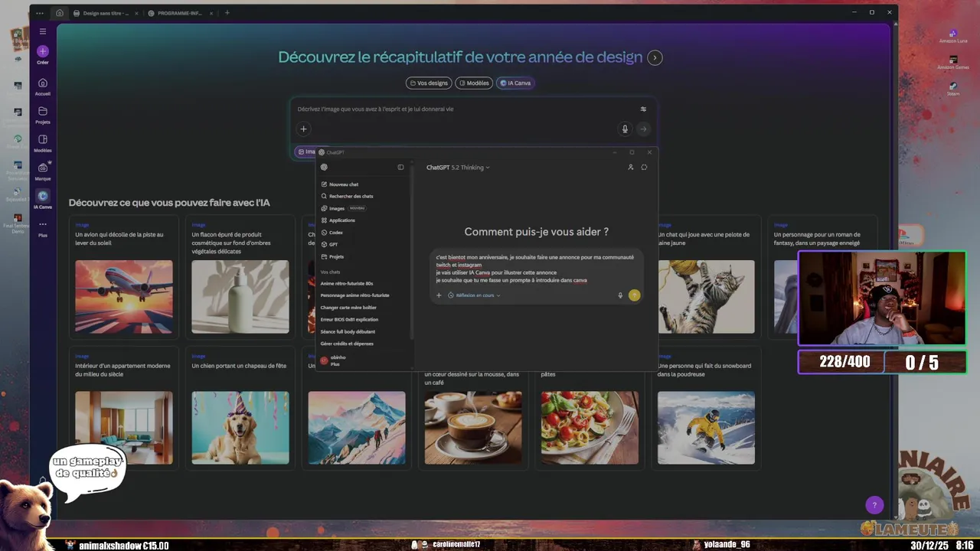980x551 pixels.
Task: Open Projets in ChatGPT sidebar
Action: pos(333,256)
